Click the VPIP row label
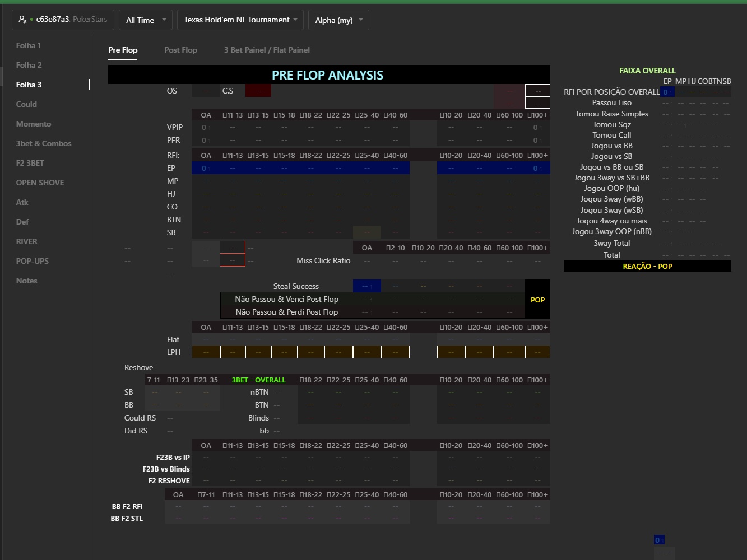747x560 pixels. (x=175, y=127)
